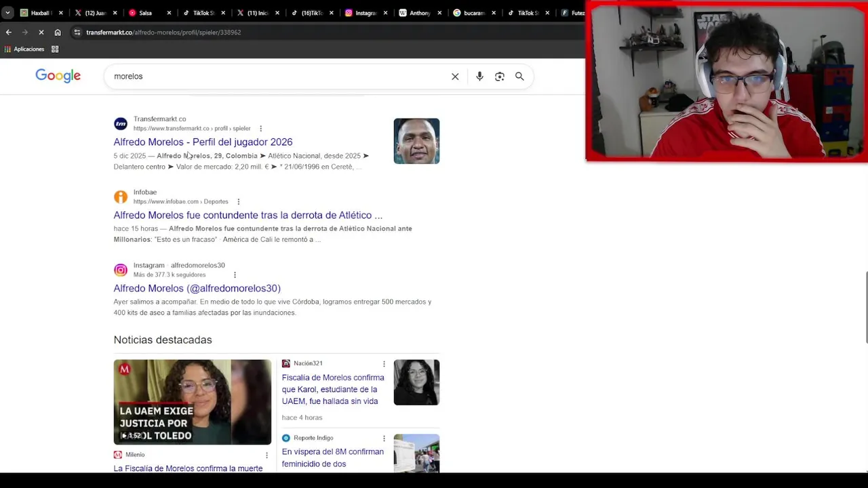
Task: Click 'Más de 377.3 k seguidores' text
Action: click(170, 274)
